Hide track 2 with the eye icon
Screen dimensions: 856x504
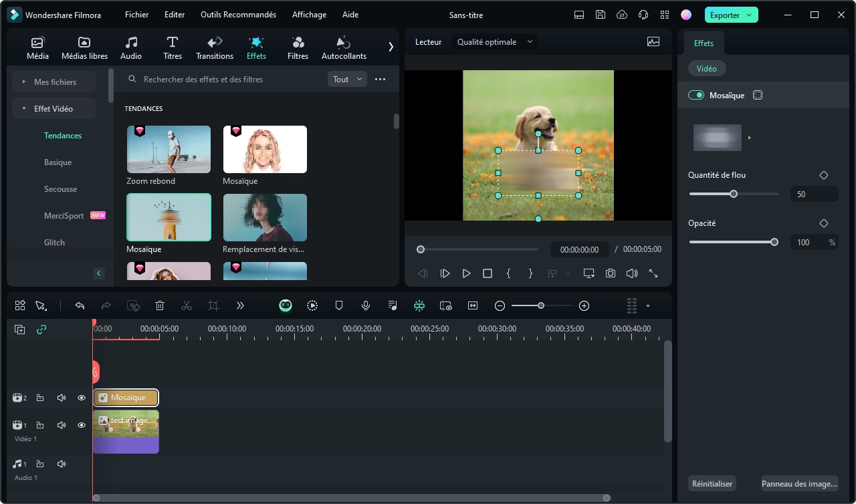click(x=82, y=398)
